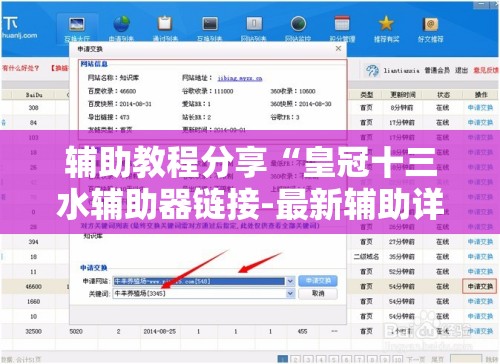
Task: Open the 申请列表 globe icon
Action: pyautogui.click(x=121, y=24)
